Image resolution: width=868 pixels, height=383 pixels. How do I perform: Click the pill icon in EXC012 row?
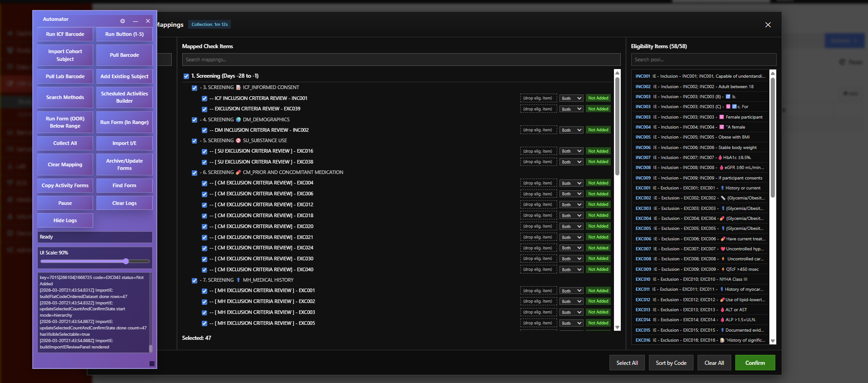(723, 300)
